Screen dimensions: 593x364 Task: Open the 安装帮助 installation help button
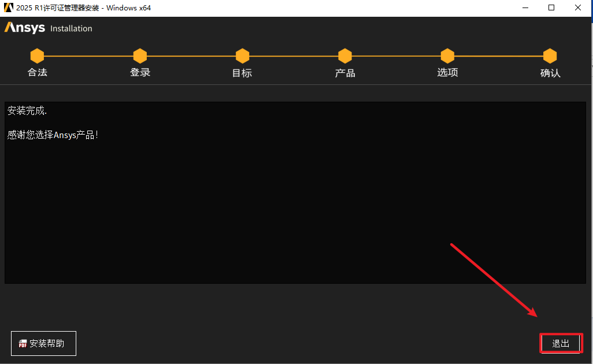43,343
